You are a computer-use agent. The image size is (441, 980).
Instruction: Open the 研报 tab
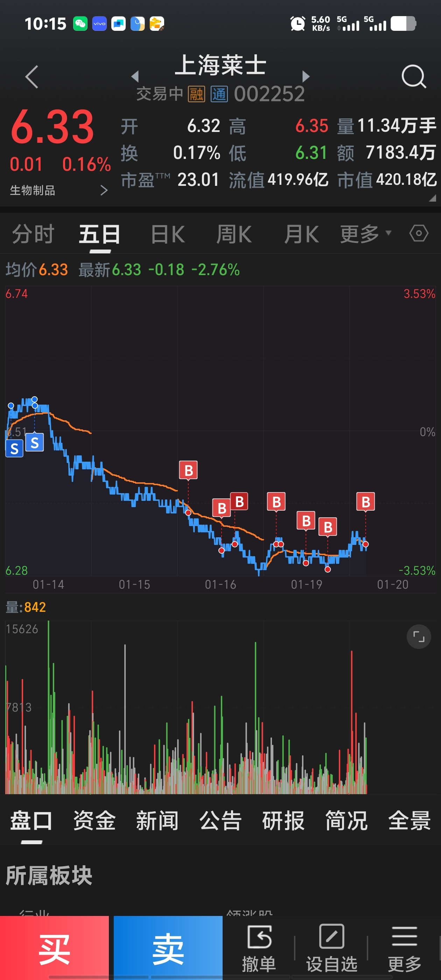pos(283,821)
